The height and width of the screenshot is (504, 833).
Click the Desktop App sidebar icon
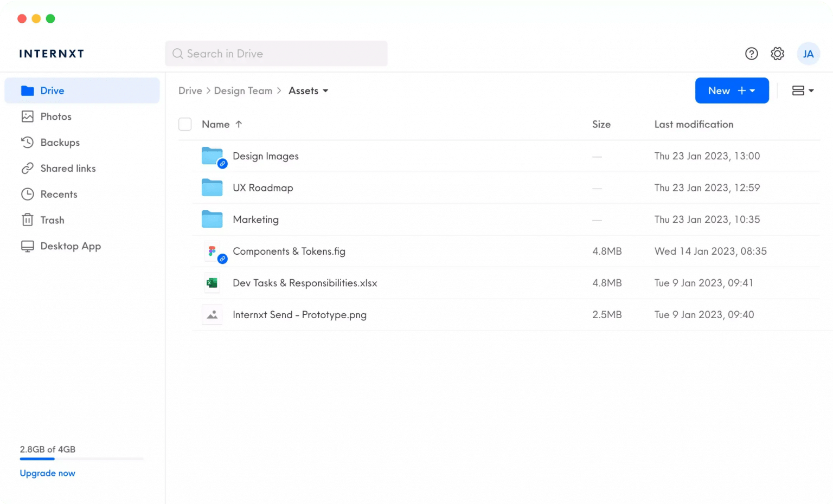[28, 245]
